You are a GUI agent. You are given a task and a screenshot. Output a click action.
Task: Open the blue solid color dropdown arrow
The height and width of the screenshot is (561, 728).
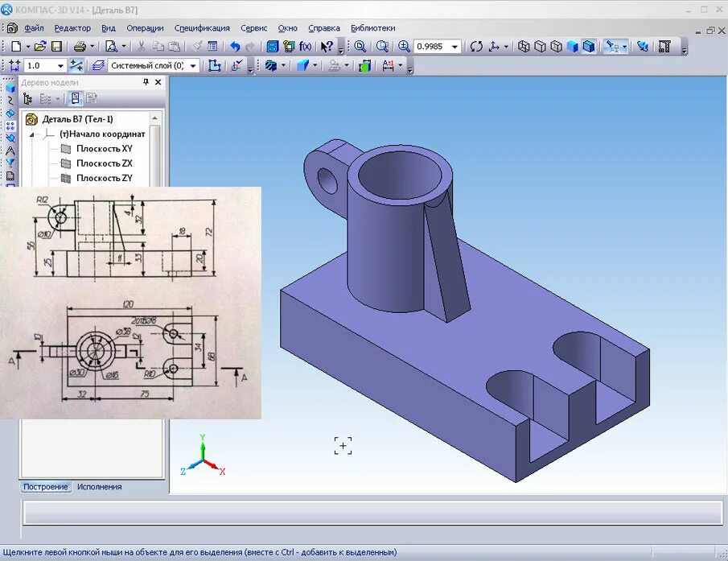click(x=315, y=65)
